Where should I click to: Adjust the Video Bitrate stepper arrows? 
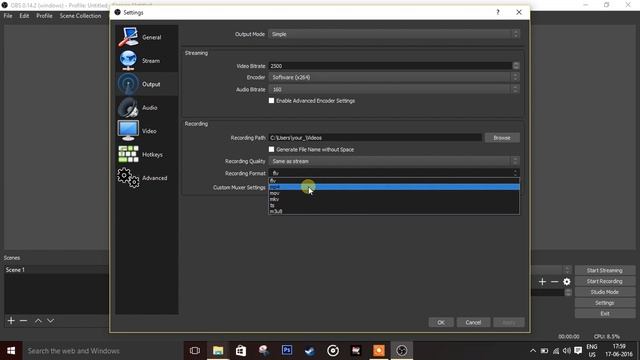pyautogui.click(x=516, y=66)
